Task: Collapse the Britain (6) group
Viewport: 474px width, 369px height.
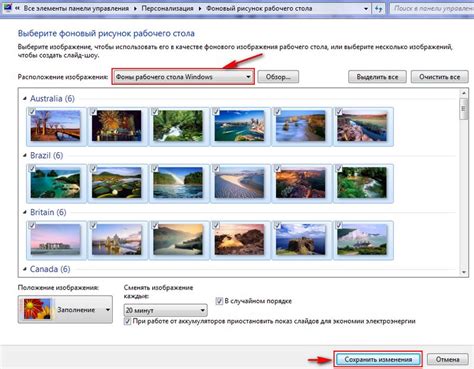Action: pos(25,212)
